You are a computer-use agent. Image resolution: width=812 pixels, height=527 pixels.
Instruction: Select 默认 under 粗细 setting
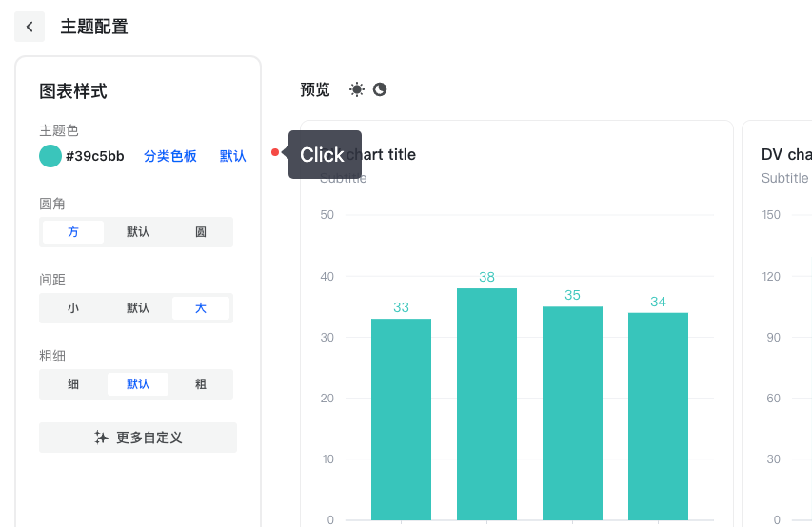(x=138, y=384)
